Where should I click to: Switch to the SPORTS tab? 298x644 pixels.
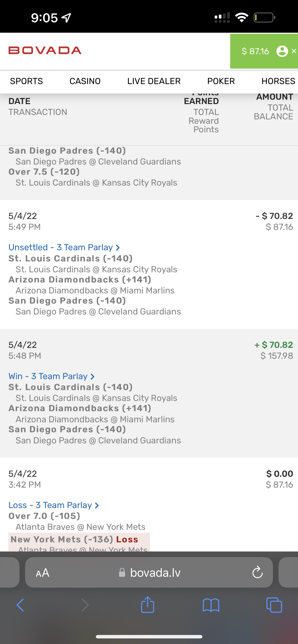click(x=26, y=81)
